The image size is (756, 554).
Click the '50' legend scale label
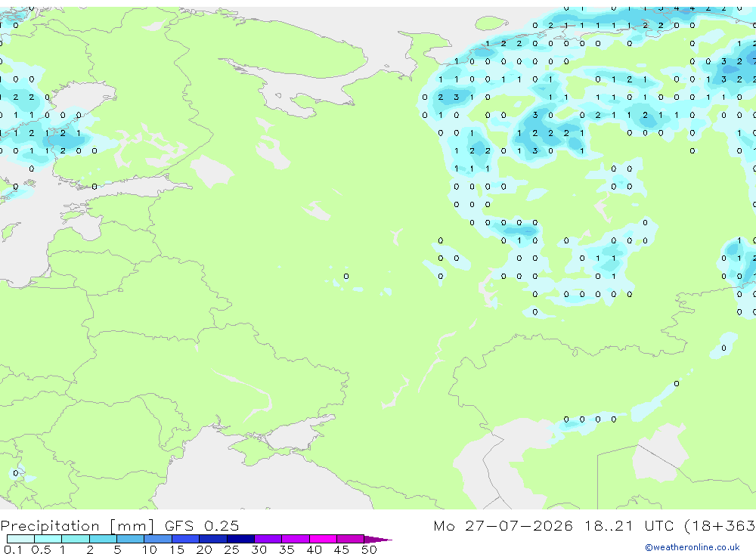click(369, 549)
